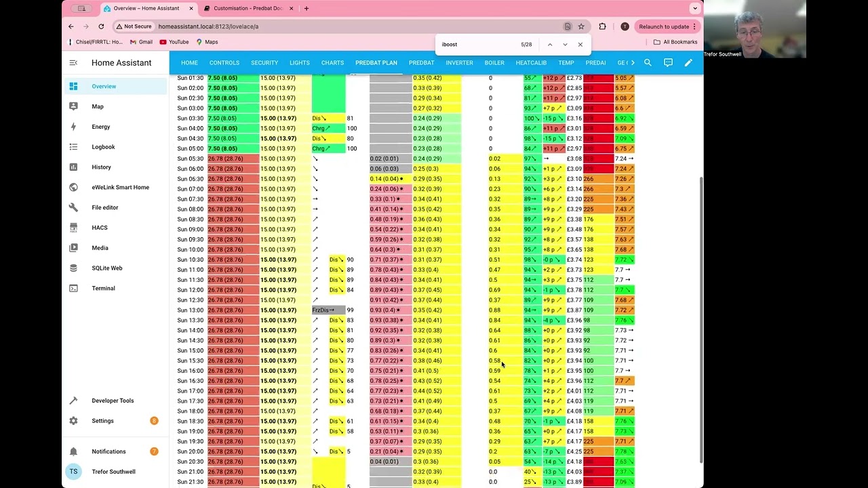Click the Map sidebar icon
This screenshot has width=868, height=488.
coord(73,106)
